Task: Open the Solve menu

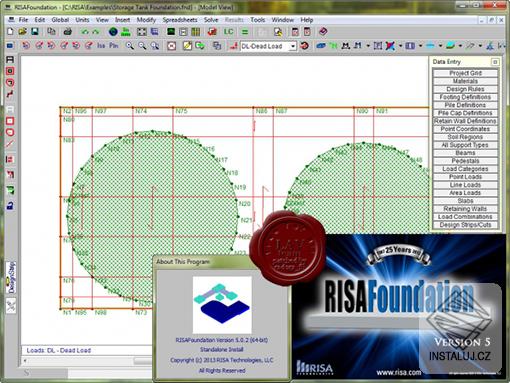Action: 211,20
